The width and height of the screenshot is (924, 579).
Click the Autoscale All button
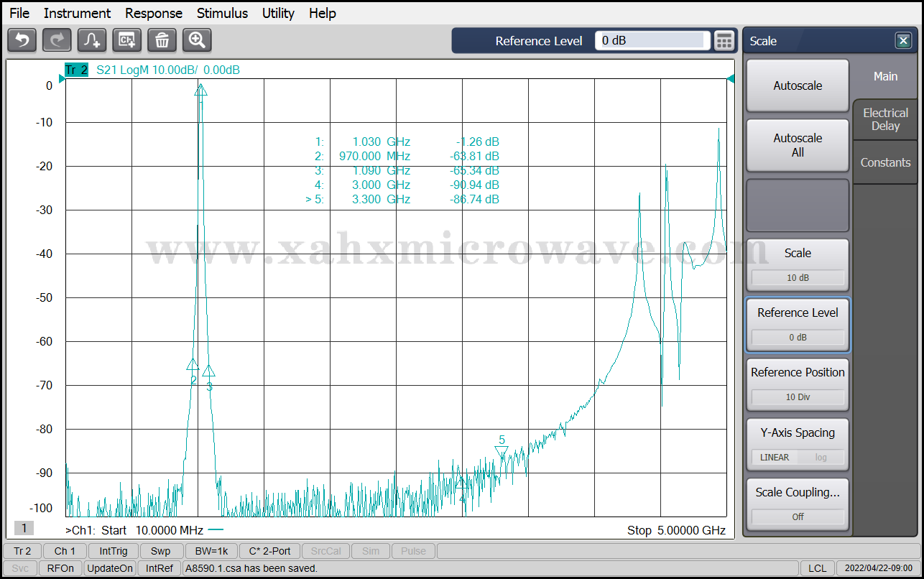click(x=798, y=145)
